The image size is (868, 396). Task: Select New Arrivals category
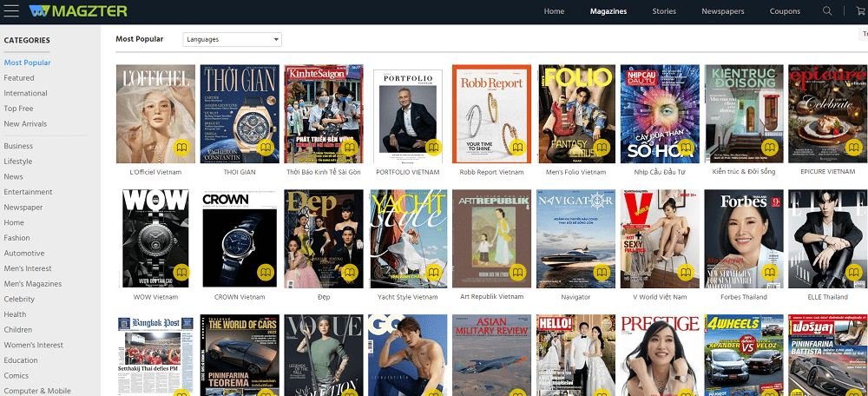(25, 123)
